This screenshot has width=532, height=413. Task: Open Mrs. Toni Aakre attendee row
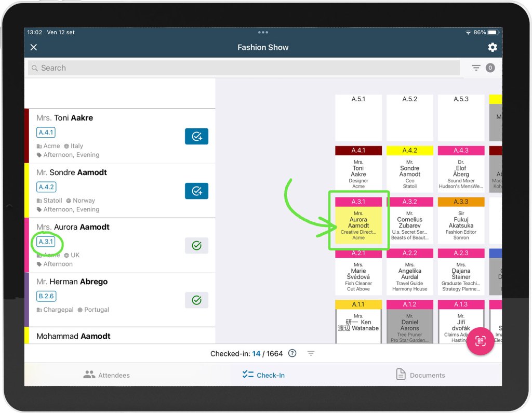120,136
